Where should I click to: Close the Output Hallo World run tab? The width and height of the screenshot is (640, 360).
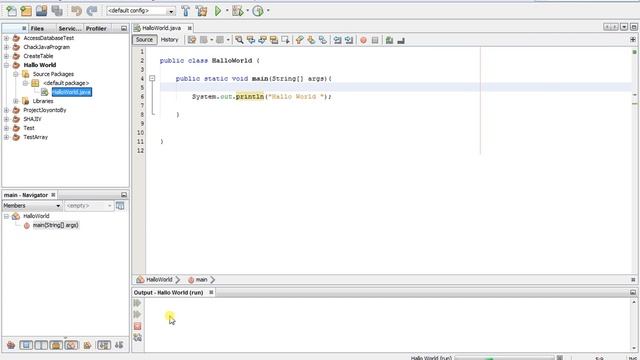click(211, 292)
